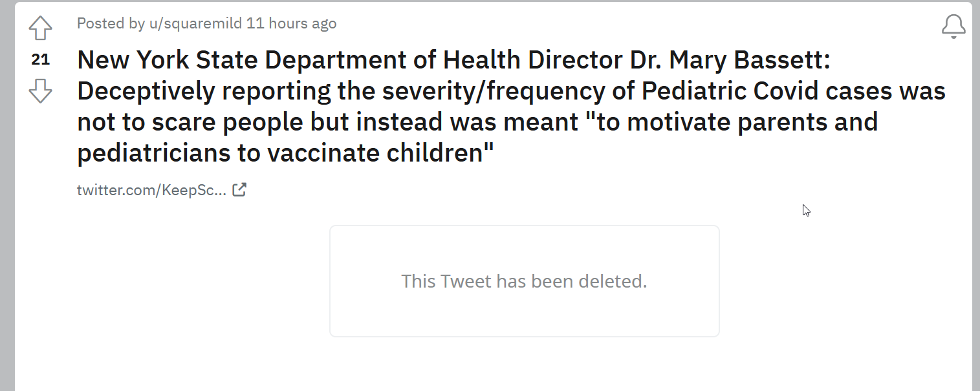Click the gray margin left of the post

pyautogui.click(x=7, y=195)
